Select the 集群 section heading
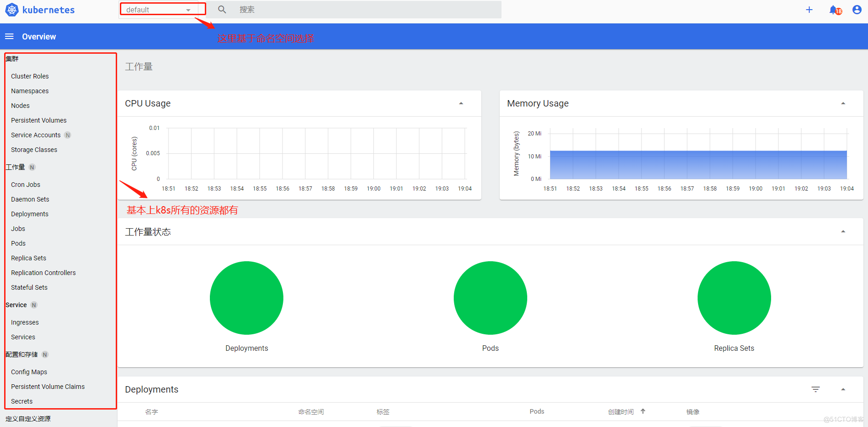 point(12,59)
